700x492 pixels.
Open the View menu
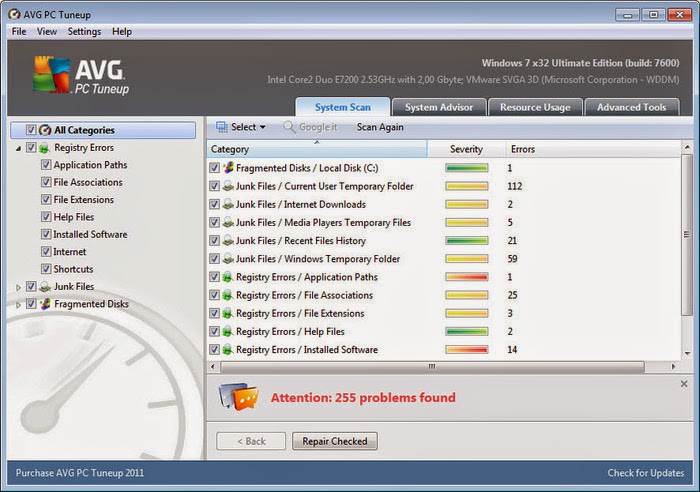(47, 32)
